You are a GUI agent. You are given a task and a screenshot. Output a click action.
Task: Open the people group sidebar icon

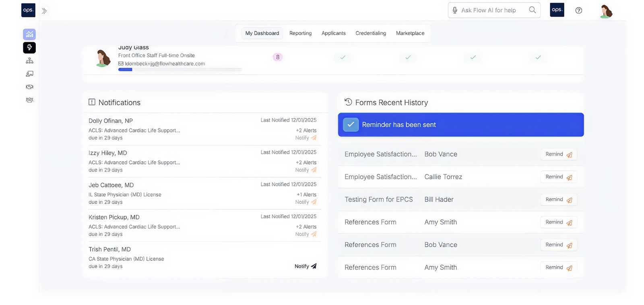[x=29, y=100]
